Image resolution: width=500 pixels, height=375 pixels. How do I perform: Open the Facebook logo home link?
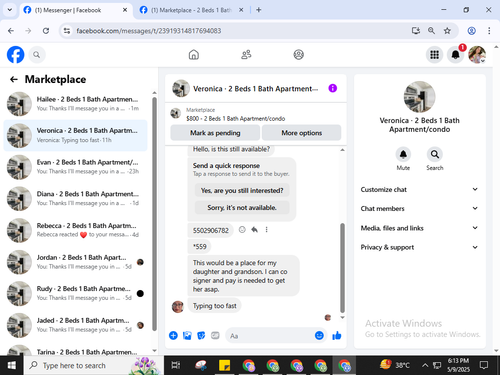click(16, 55)
